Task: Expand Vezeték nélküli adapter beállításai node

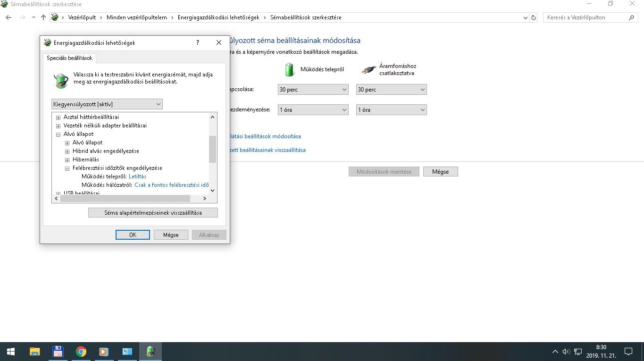Action: tap(59, 126)
